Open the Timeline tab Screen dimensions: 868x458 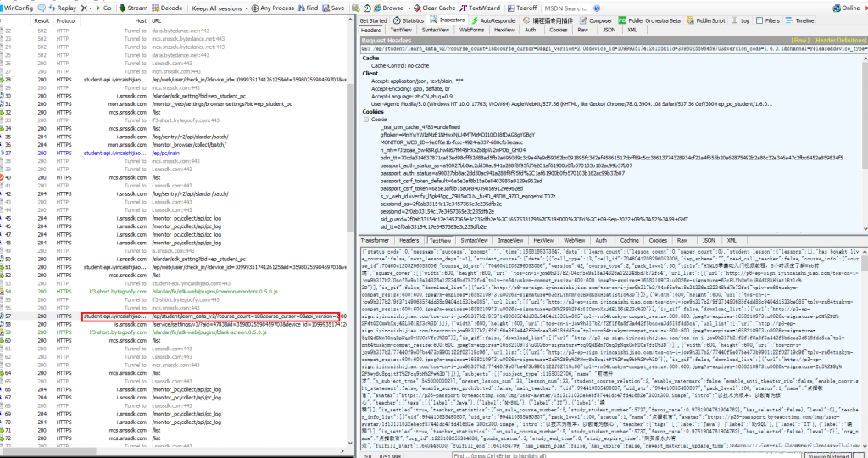click(x=800, y=20)
